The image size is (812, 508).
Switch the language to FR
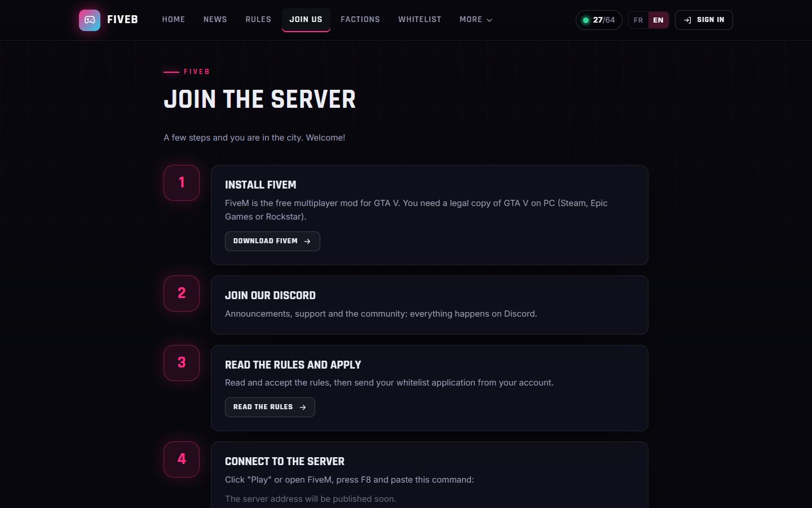(x=638, y=20)
